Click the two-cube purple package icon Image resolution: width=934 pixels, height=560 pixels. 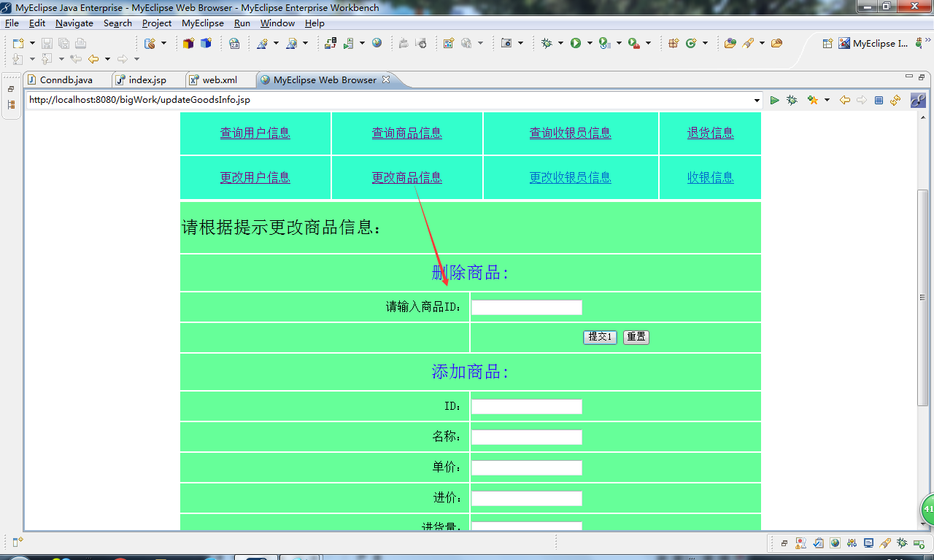pyautogui.click(x=188, y=43)
